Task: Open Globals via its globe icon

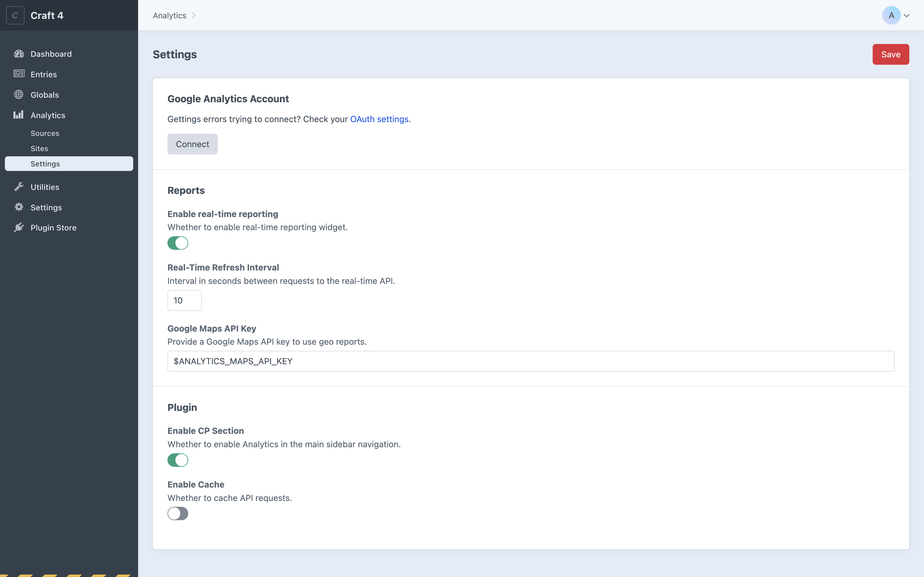Action: (20, 95)
